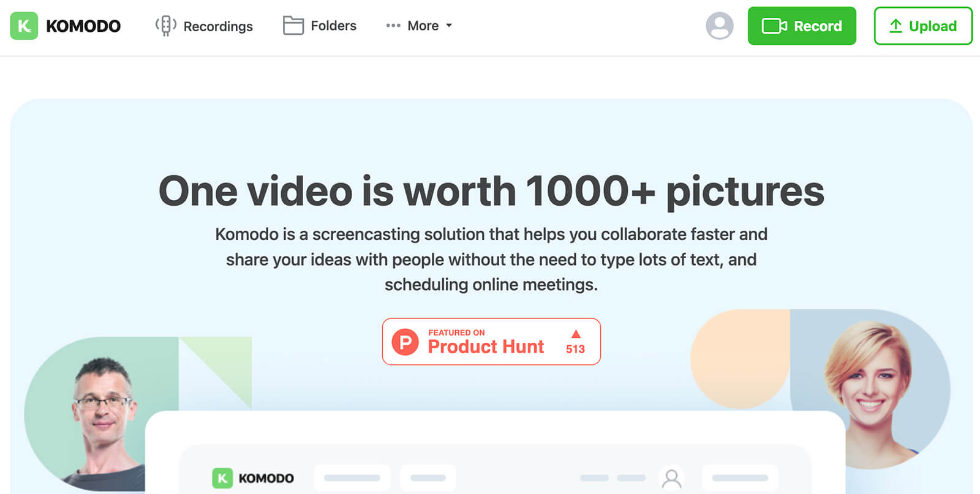Viewport: 980px width, 494px height.
Task: Click the Folders folder icon
Action: [x=293, y=25]
